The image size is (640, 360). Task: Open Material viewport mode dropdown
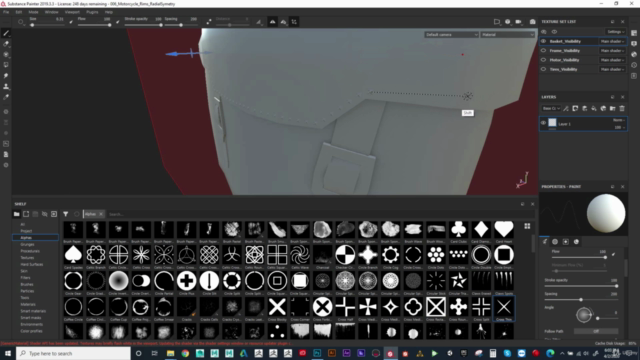507,35
